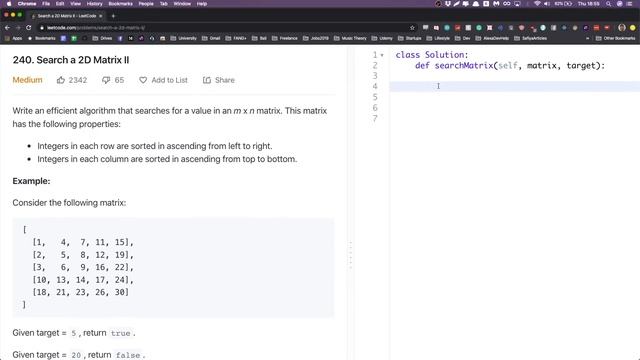The image size is (640, 360).
Task: Open the Gmail bookmark folder
Action: 211,38
